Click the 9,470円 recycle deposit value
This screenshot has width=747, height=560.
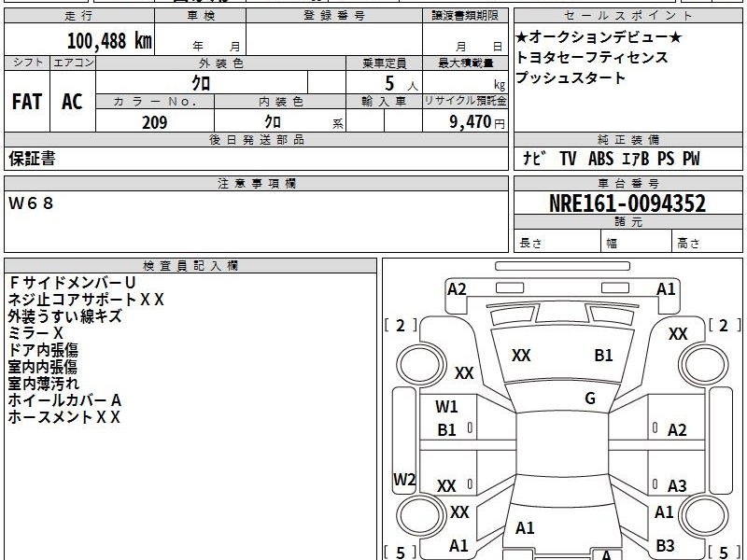coord(477,122)
